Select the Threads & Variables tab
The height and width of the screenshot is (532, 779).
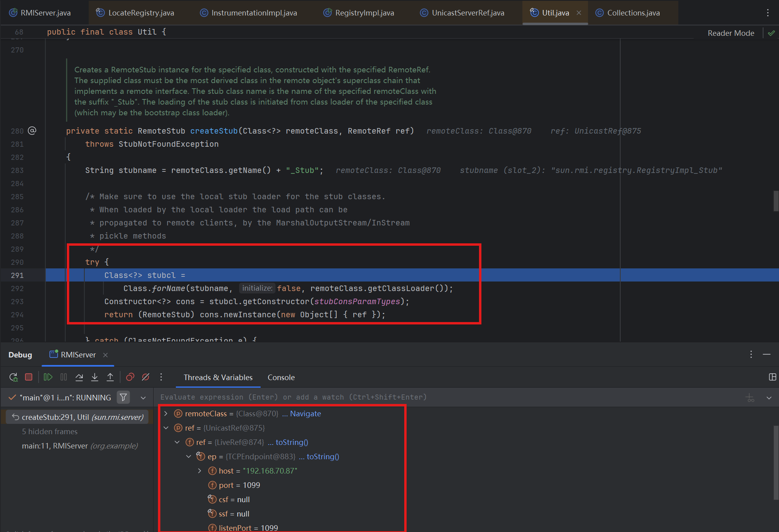(x=218, y=377)
